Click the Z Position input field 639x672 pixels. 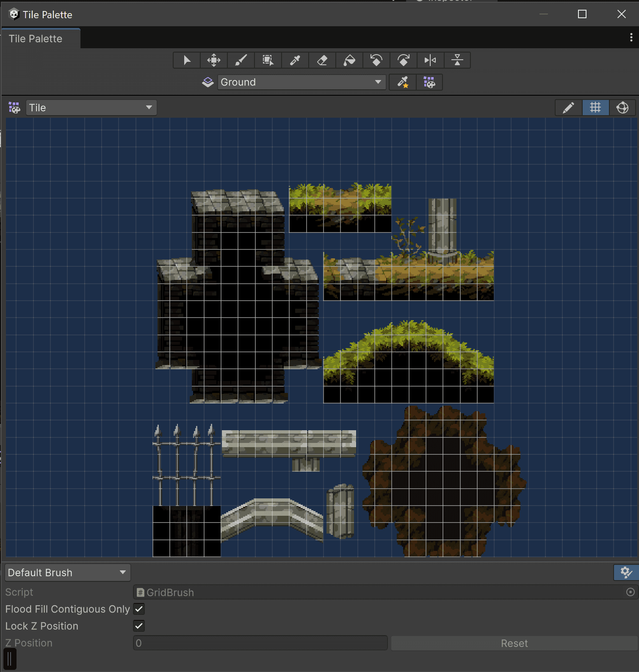coord(260,643)
